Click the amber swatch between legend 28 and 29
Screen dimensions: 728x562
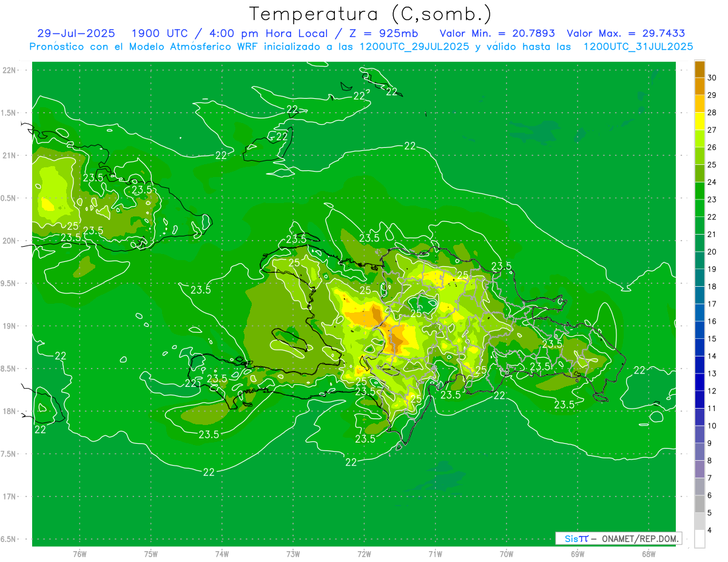coord(699,104)
